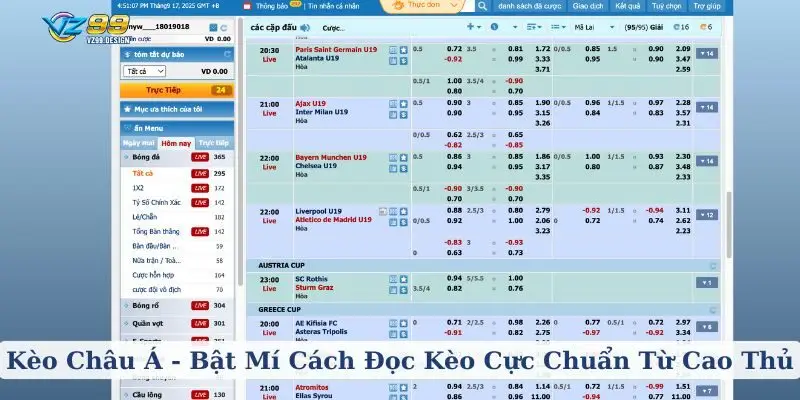
Task: Click dollar icon in Atletico de Madrid U19 row
Action: [x=404, y=222]
